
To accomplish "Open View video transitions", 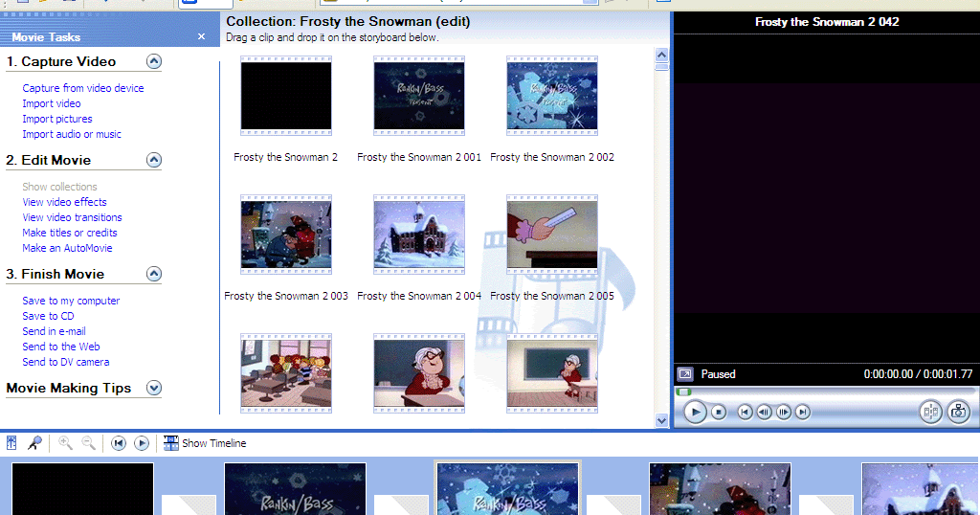I will pyautogui.click(x=72, y=217).
